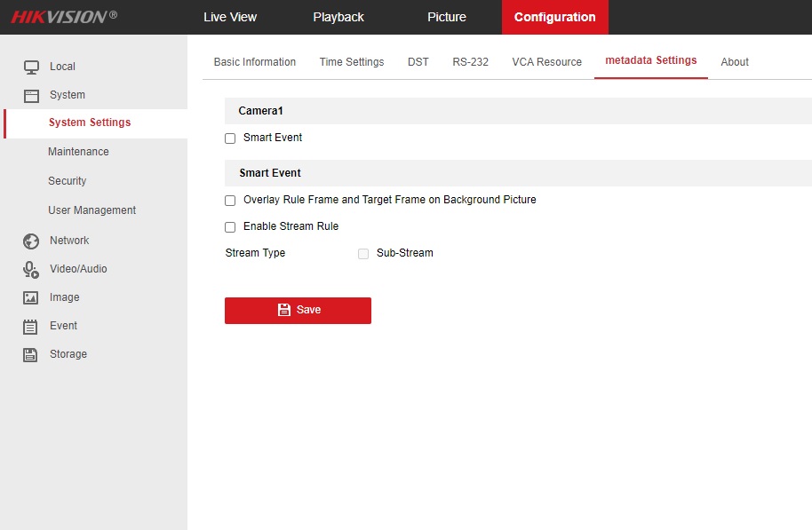
Task: Click the System window icon in sidebar
Action: [31, 95]
